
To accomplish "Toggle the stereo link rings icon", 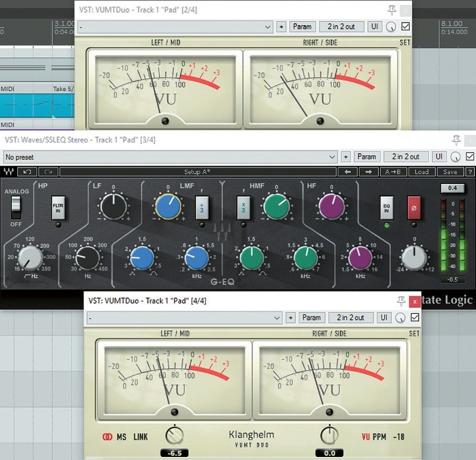I will pyautogui.click(x=107, y=437).
